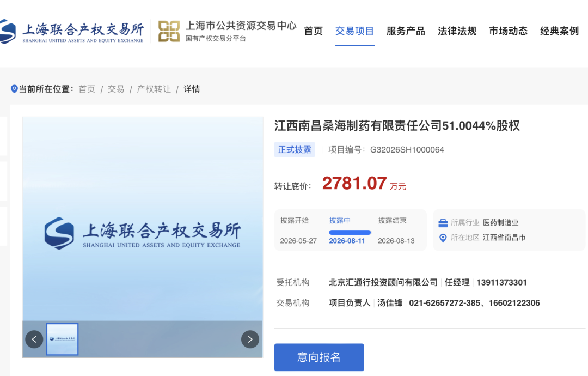Click the 披露结束 date 2026-08-13
This screenshot has width=588, height=376.
pos(396,241)
